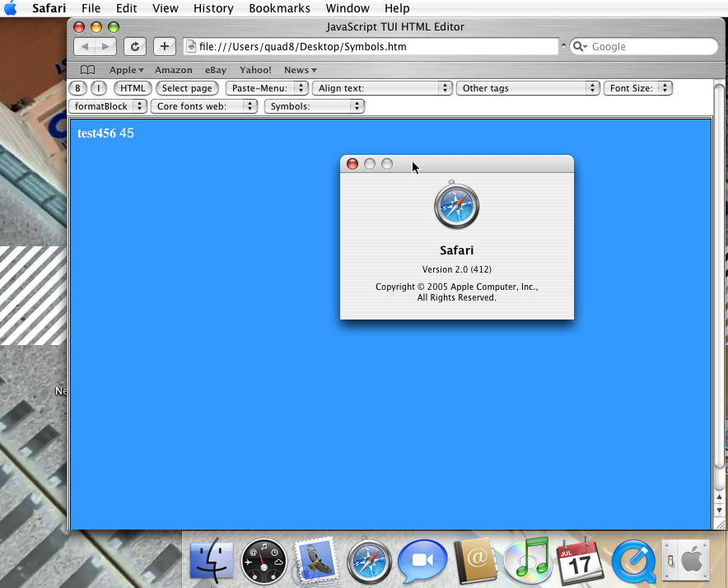Close the About Safari window
728x588 pixels.
click(352, 164)
